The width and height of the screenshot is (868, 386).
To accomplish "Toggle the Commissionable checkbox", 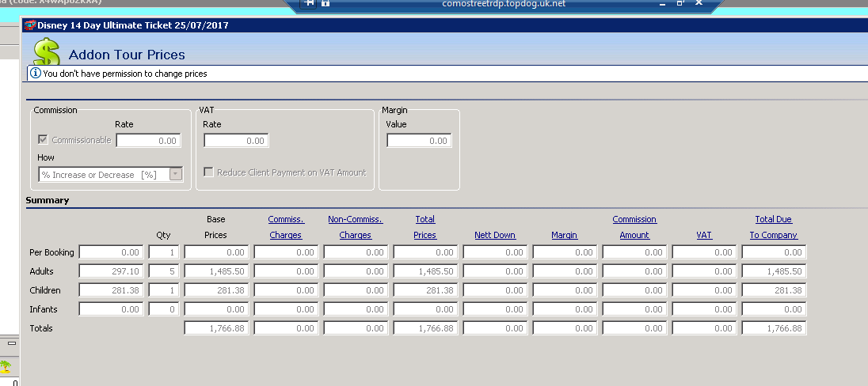I will (43, 139).
